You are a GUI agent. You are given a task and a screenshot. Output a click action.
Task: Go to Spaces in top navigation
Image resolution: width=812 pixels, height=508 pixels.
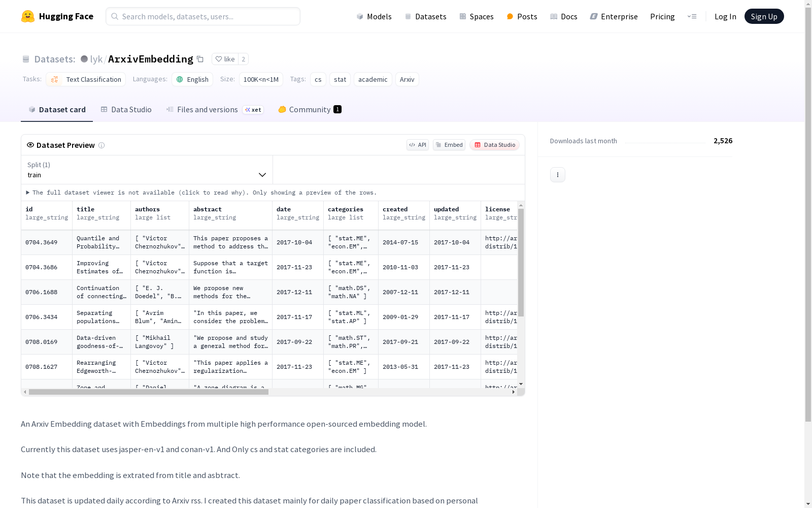click(x=477, y=16)
